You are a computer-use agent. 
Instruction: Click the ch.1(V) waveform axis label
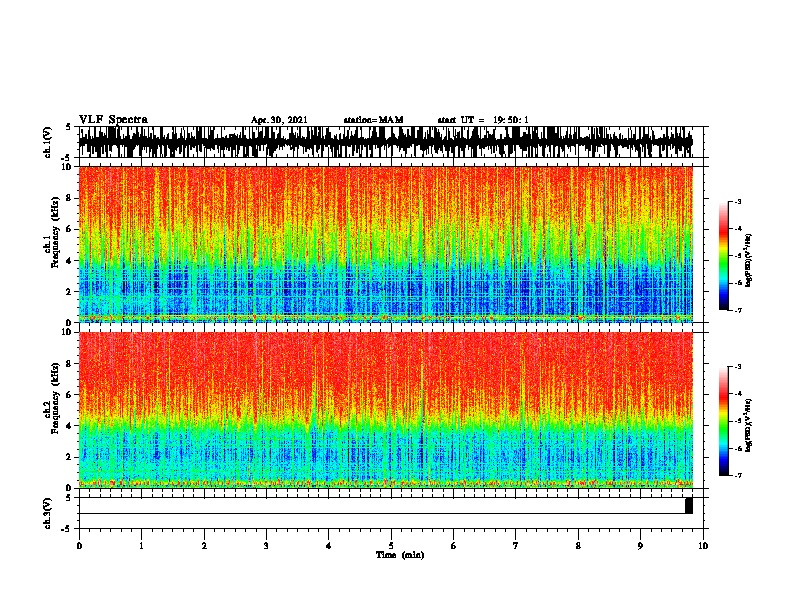coord(47,142)
